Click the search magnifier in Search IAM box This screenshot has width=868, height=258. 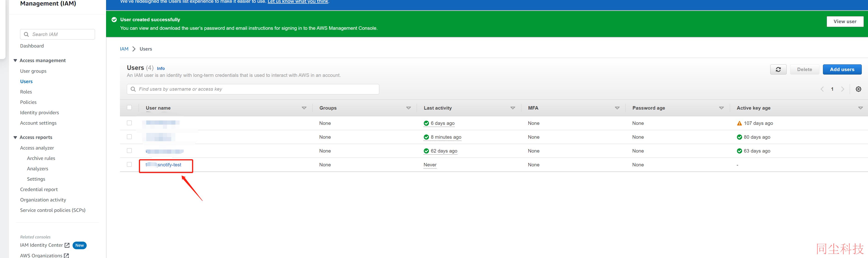[x=26, y=34]
